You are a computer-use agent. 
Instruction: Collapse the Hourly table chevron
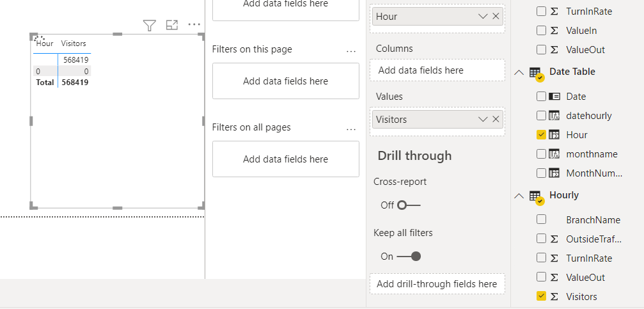pos(519,196)
